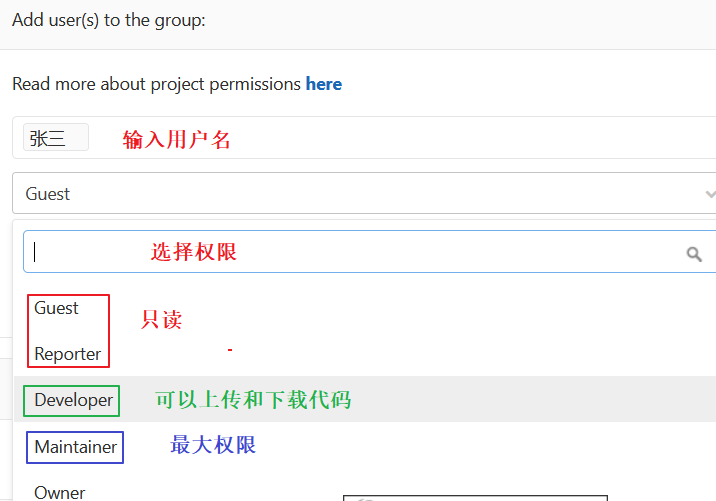Image resolution: width=716 pixels, height=501 pixels.
Task: Click the green 可以上传和下载代码 annotation
Action: click(x=253, y=400)
